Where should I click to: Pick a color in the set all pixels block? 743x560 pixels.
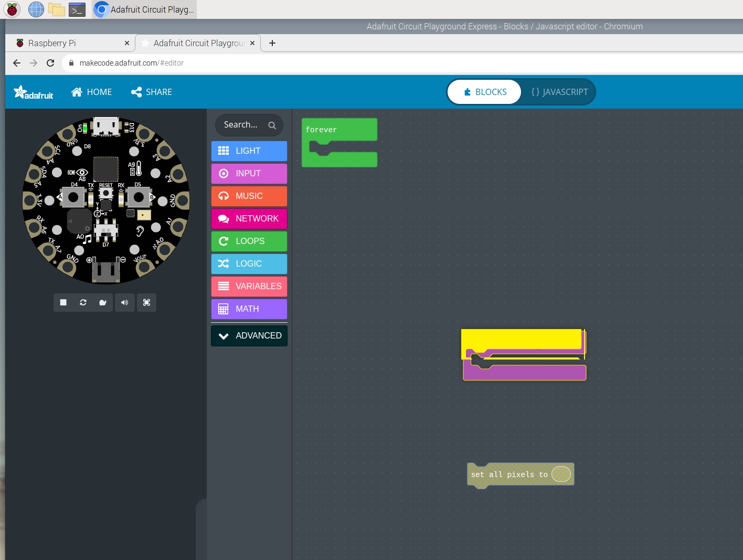(560, 474)
